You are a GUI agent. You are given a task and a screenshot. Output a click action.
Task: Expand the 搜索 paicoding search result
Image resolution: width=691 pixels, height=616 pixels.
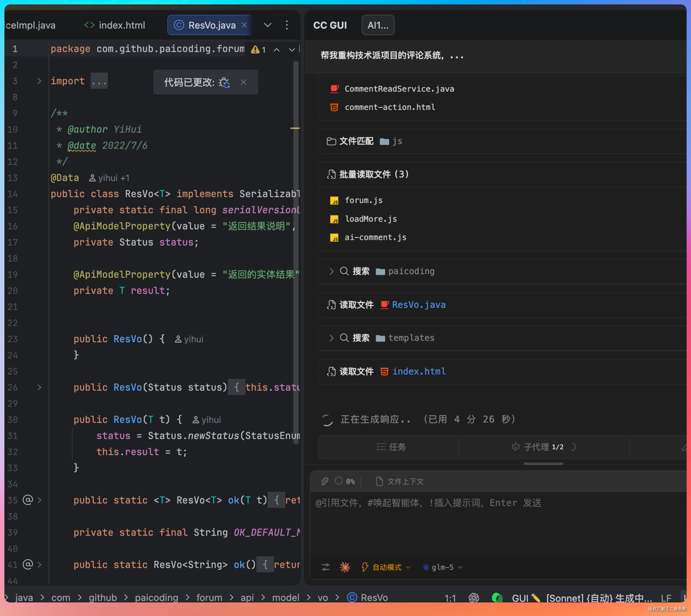point(332,271)
